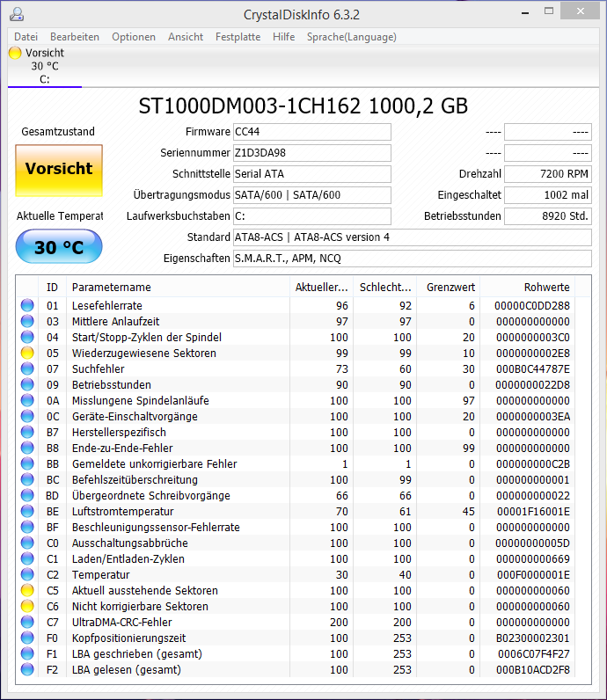Click the blue status orb for Suchfehler
This screenshot has height=700, width=607.
pyautogui.click(x=27, y=368)
